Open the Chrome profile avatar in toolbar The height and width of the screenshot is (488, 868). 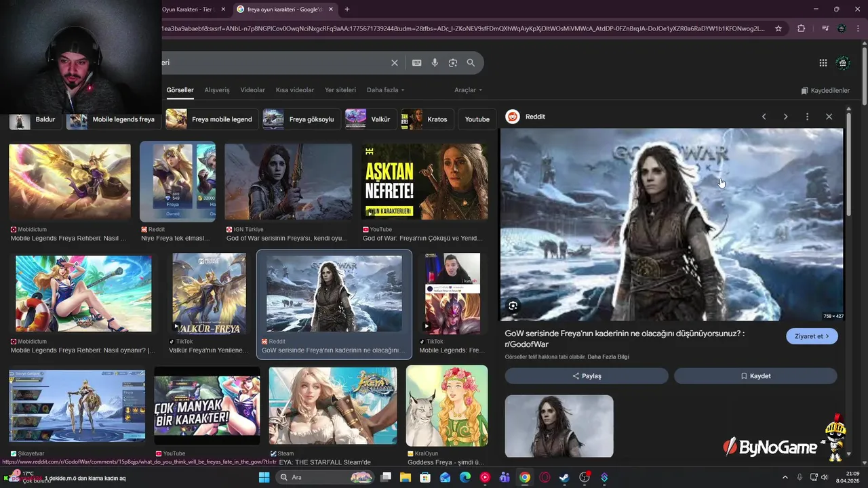coord(842,28)
